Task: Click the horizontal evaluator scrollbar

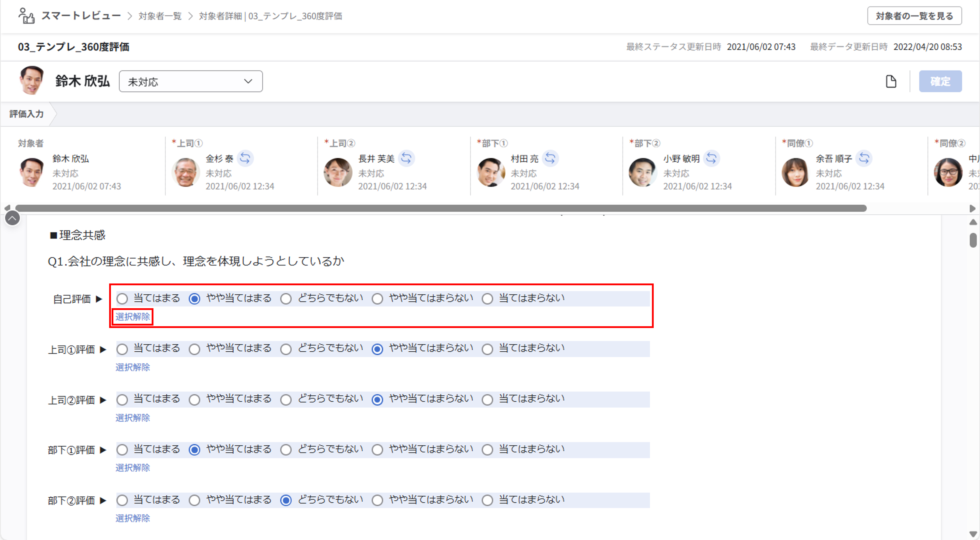Action: pos(441,208)
